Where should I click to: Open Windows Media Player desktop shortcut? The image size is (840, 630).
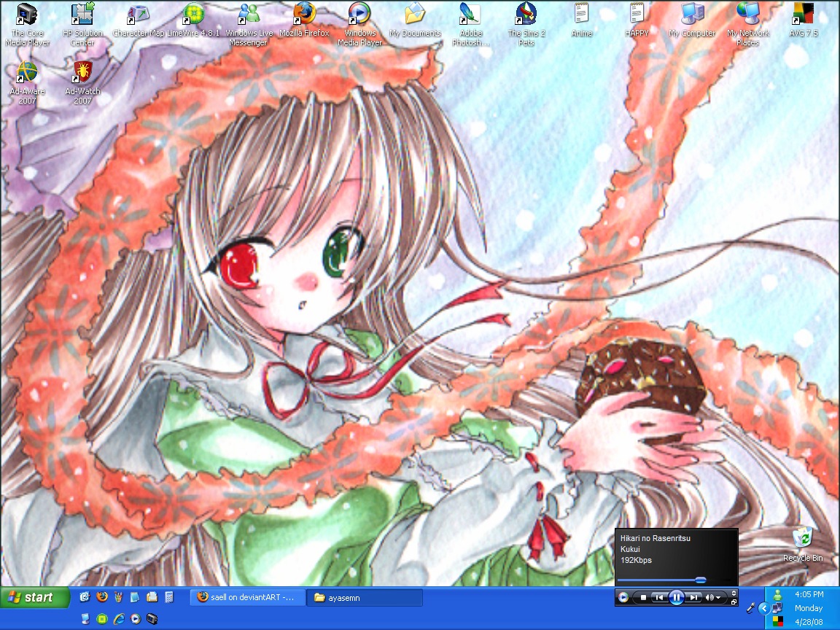click(x=359, y=26)
